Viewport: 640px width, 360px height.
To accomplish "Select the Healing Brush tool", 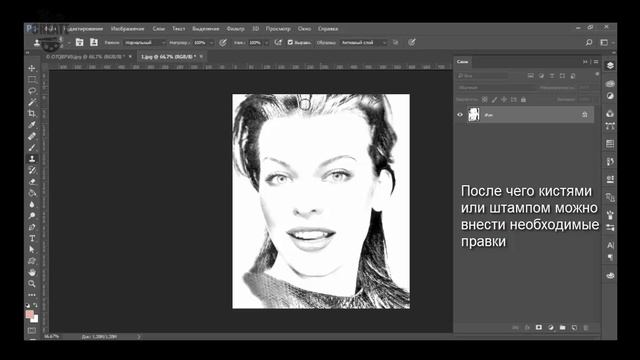I will [x=32, y=136].
